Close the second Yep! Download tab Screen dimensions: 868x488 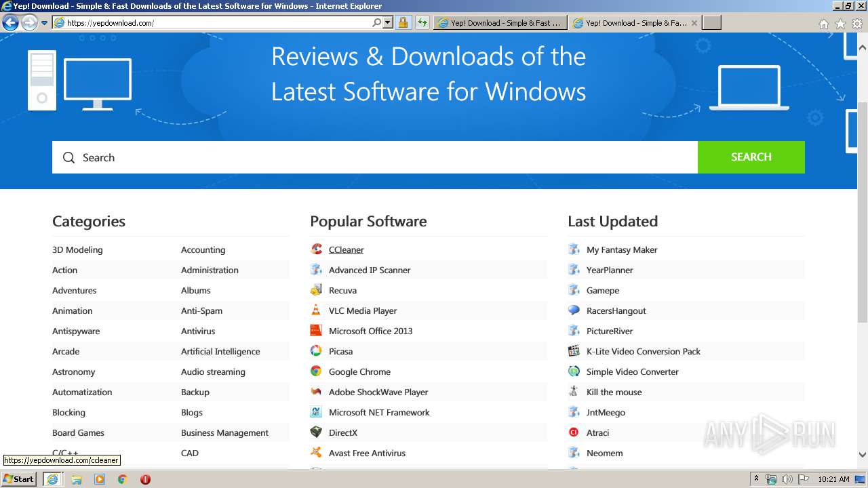(x=694, y=22)
